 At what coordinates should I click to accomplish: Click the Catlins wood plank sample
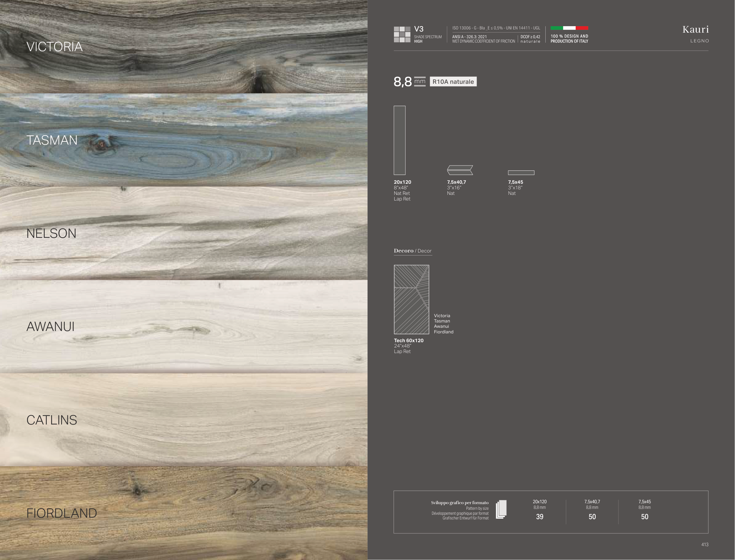pyautogui.click(x=183, y=420)
